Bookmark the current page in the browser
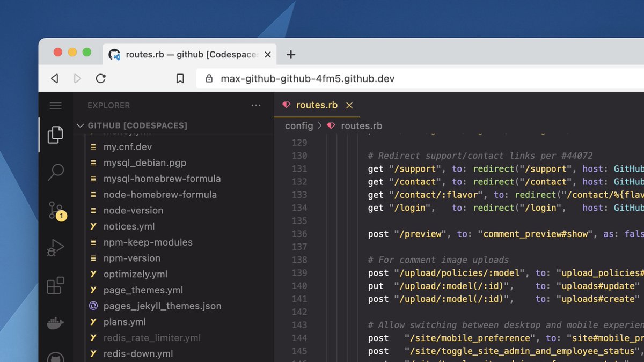 tap(180, 78)
